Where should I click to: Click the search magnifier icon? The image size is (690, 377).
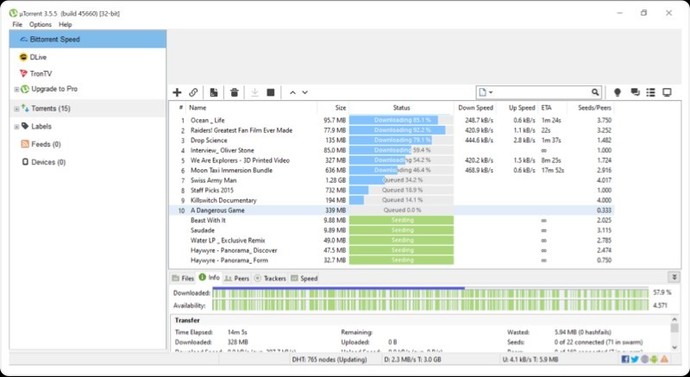595,92
